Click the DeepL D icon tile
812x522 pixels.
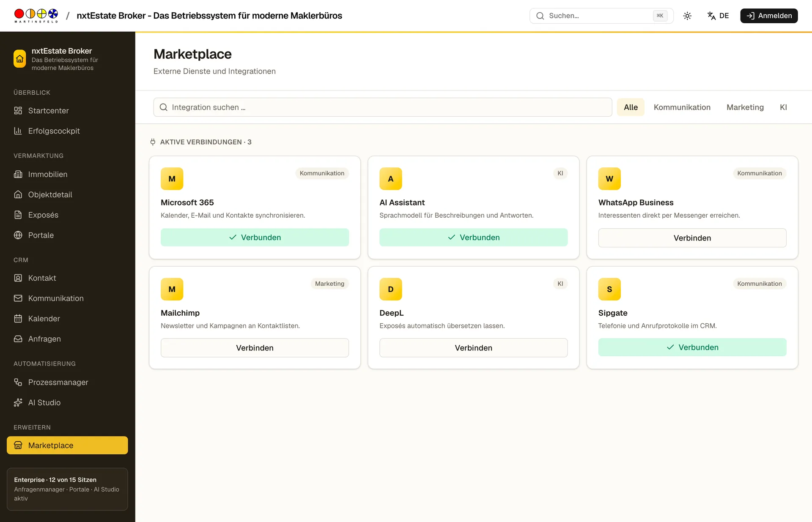tap(390, 289)
